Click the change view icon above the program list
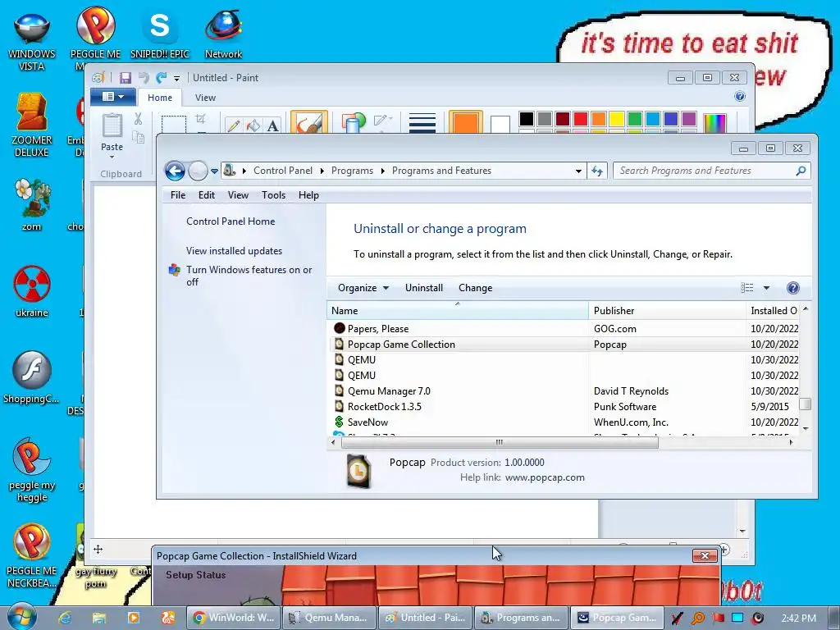 tap(746, 288)
